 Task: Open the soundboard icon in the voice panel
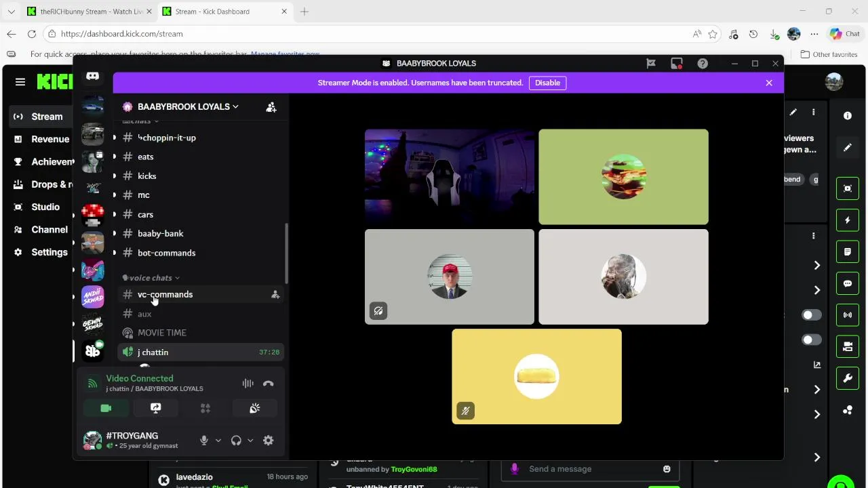[255, 408]
